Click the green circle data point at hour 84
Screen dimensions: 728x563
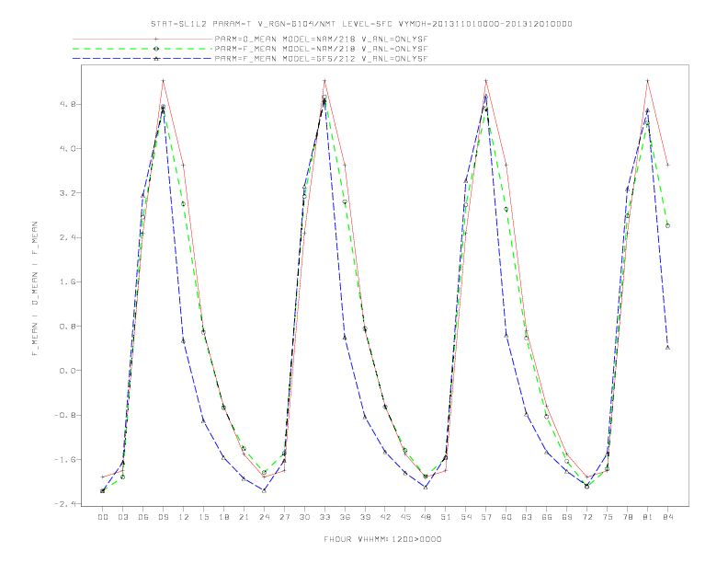pos(667,225)
